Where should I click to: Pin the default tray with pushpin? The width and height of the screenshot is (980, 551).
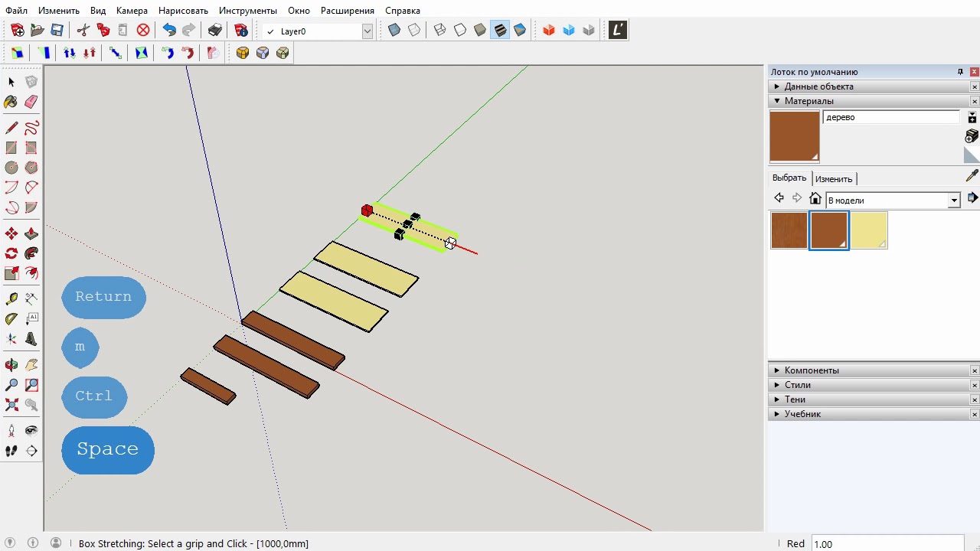click(x=960, y=72)
